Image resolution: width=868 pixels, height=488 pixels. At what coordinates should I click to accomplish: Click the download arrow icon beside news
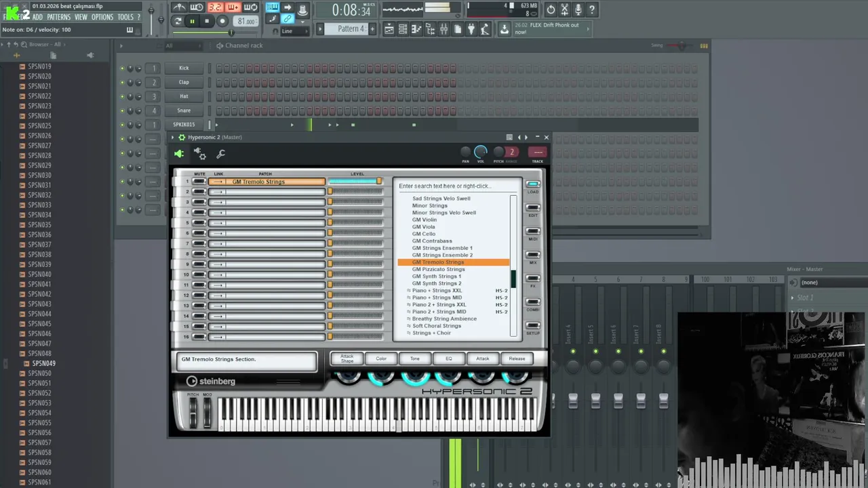pyautogui.click(x=504, y=29)
